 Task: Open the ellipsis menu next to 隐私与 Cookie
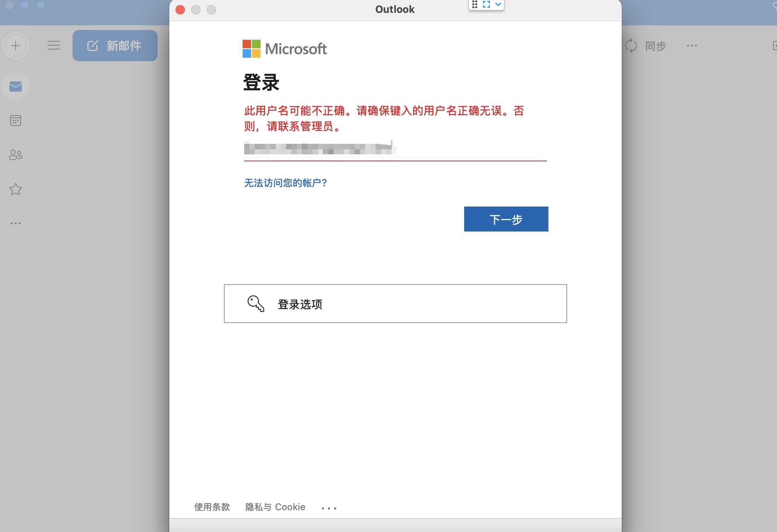pos(329,507)
